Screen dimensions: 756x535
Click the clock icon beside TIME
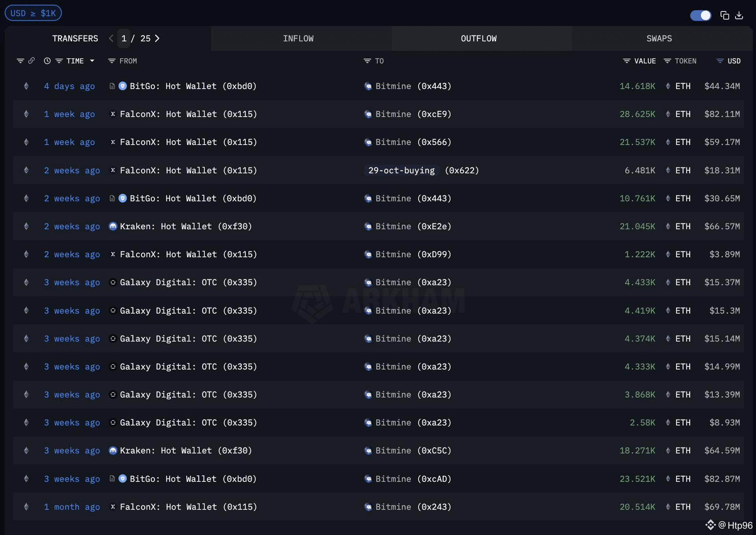[47, 61]
